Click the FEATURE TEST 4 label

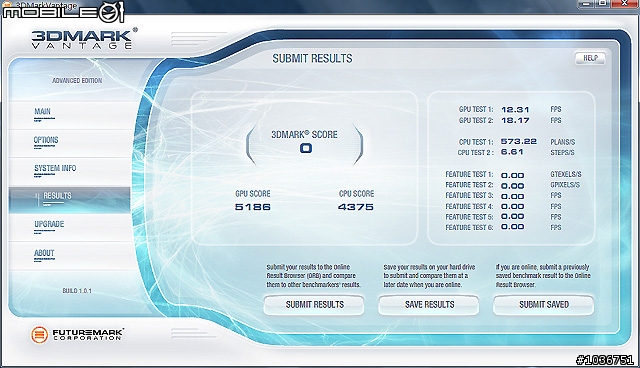click(469, 206)
